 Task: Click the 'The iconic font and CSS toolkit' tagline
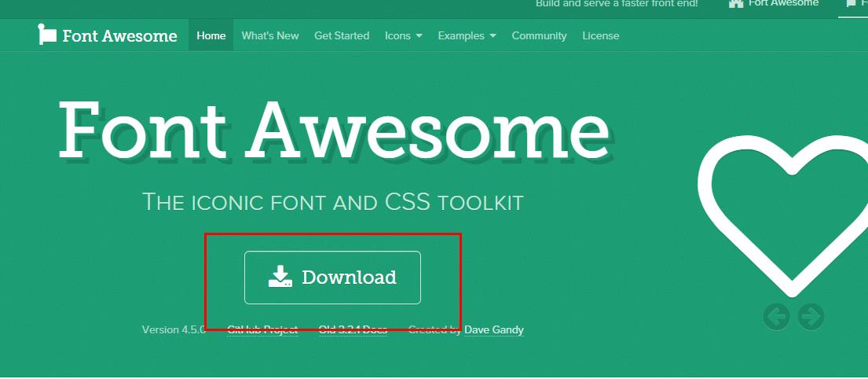pos(333,202)
